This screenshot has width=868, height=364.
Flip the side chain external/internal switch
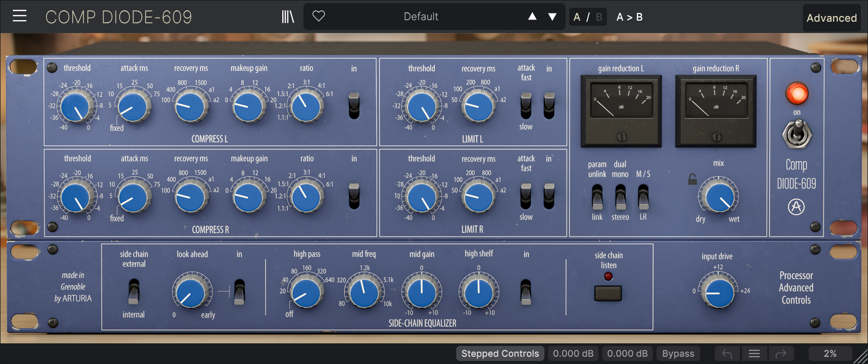134,291
